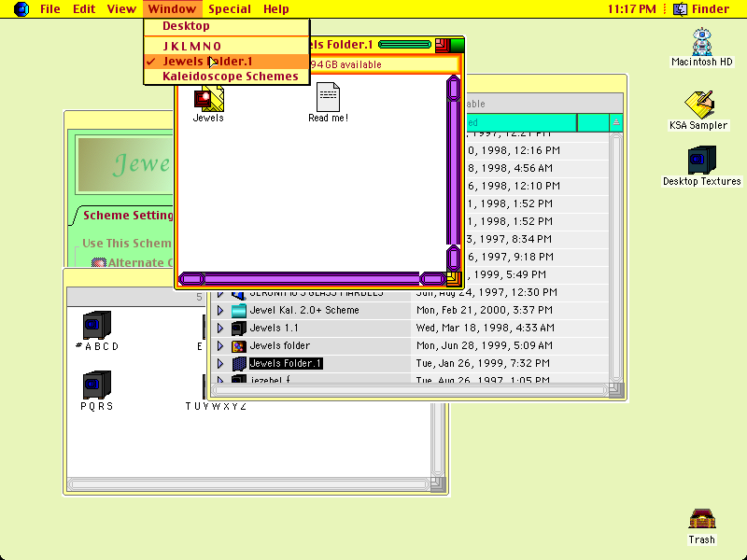This screenshot has height=560, width=747.
Task: Click the down arrow of Jewels Folder.1 scrollbar
Action: pyautogui.click(x=454, y=259)
